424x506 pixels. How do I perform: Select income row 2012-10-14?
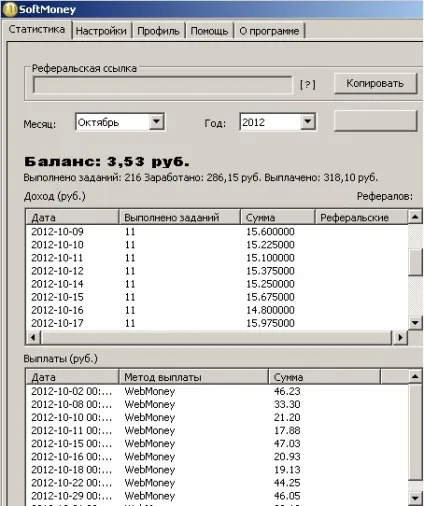(x=217, y=284)
